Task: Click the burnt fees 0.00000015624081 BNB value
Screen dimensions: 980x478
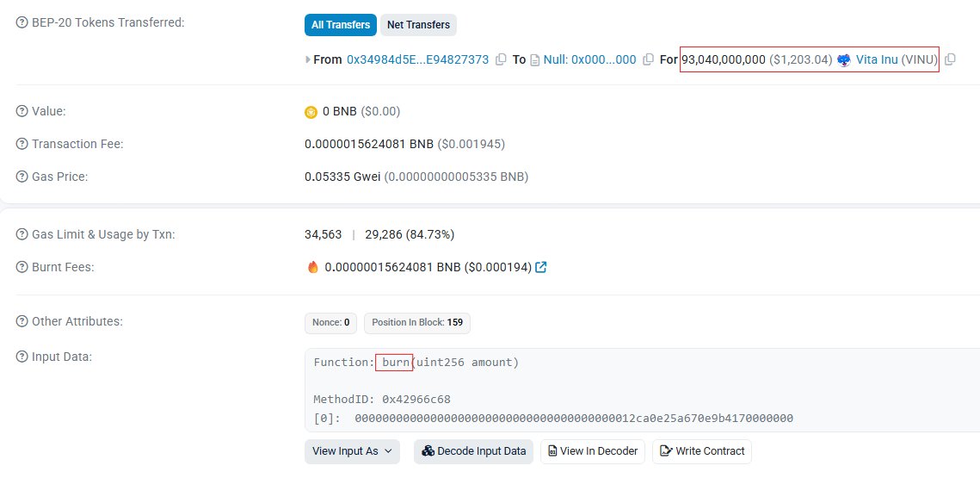Action: pyautogui.click(x=392, y=267)
